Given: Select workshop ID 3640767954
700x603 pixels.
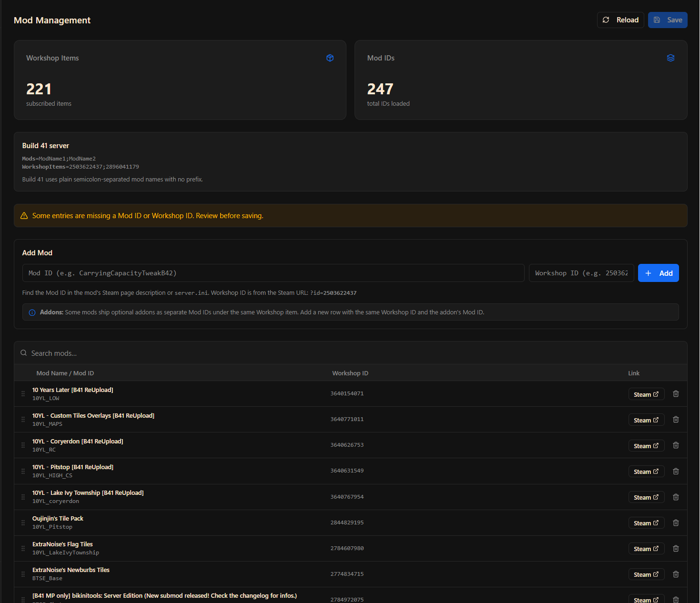Looking at the screenshot, I should 347,497.
